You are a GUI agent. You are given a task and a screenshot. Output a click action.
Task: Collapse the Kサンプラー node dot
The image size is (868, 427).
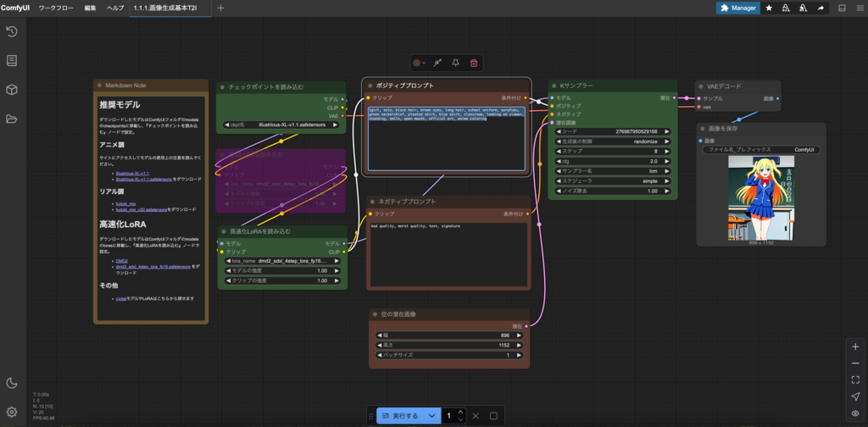click(x=554, y=86)
